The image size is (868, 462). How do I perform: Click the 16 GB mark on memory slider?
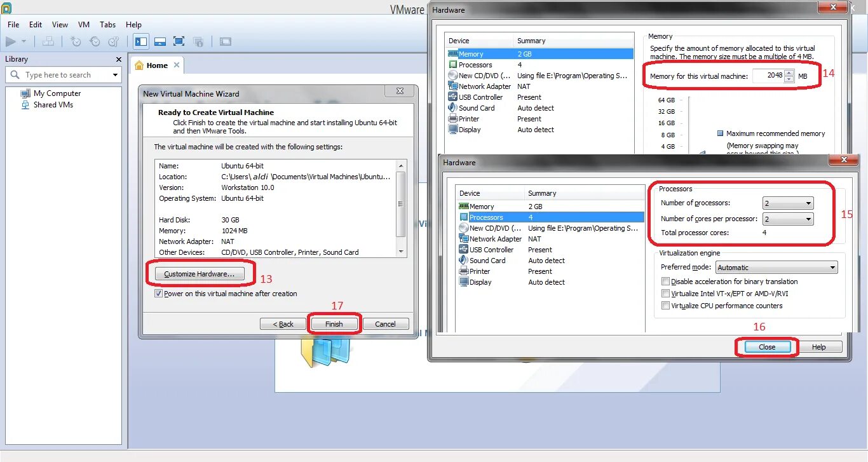point(667,123)
